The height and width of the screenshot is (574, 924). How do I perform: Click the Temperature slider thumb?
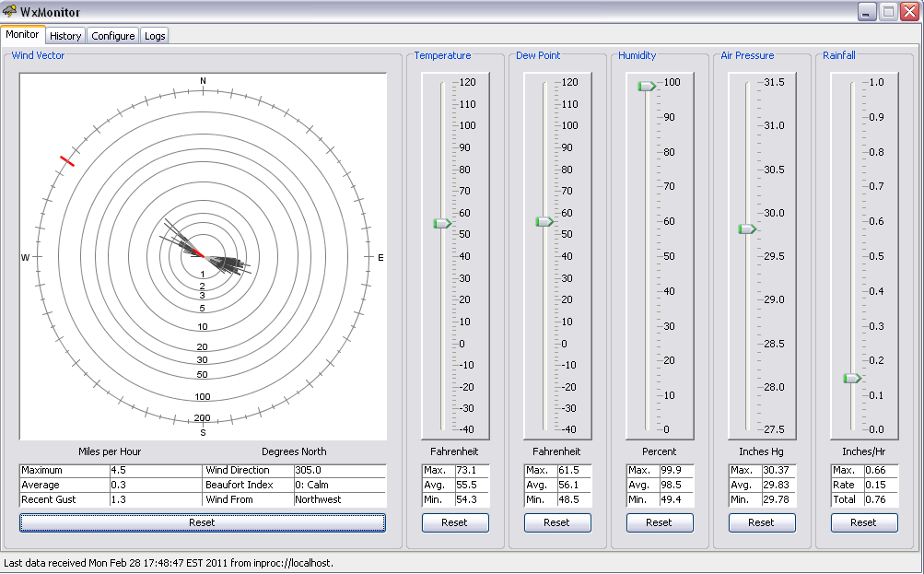click(442, 223)
